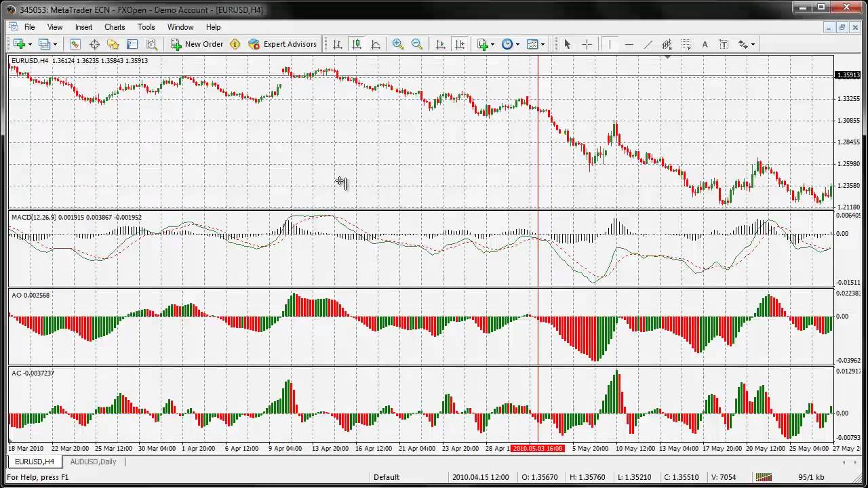The image size is (868, 488).
Task: Enable chart auto scroll
Action: (441, 44)
